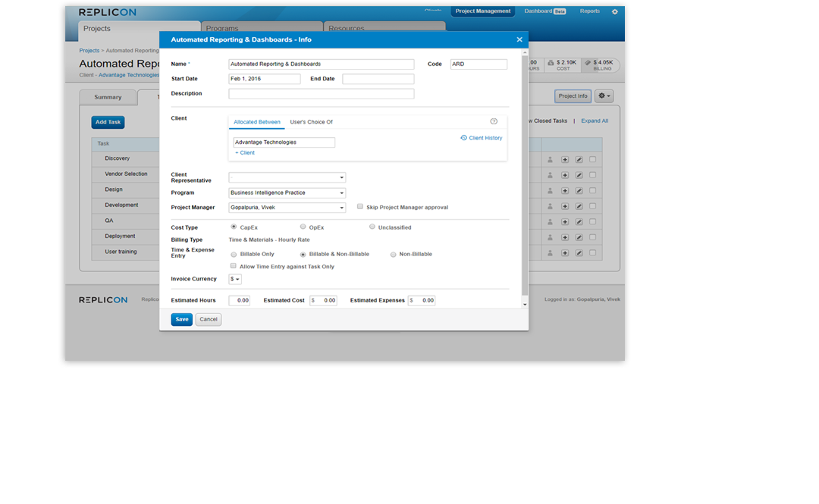Click the pencil edit icon in Discovery row
819x504 pixels.
579,160
